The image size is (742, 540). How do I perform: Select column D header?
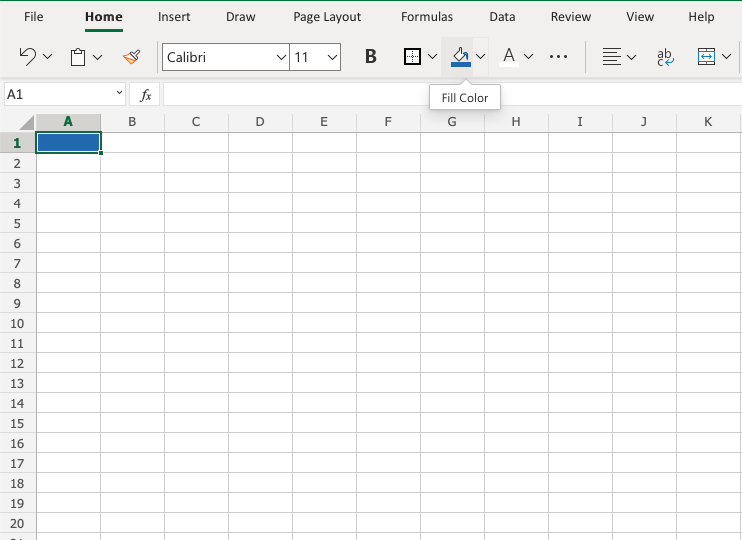coord(260,122)
